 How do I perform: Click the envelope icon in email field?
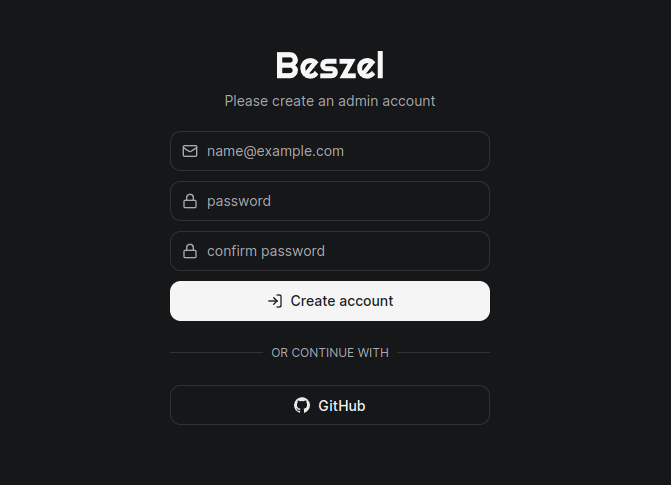point(190,151)
